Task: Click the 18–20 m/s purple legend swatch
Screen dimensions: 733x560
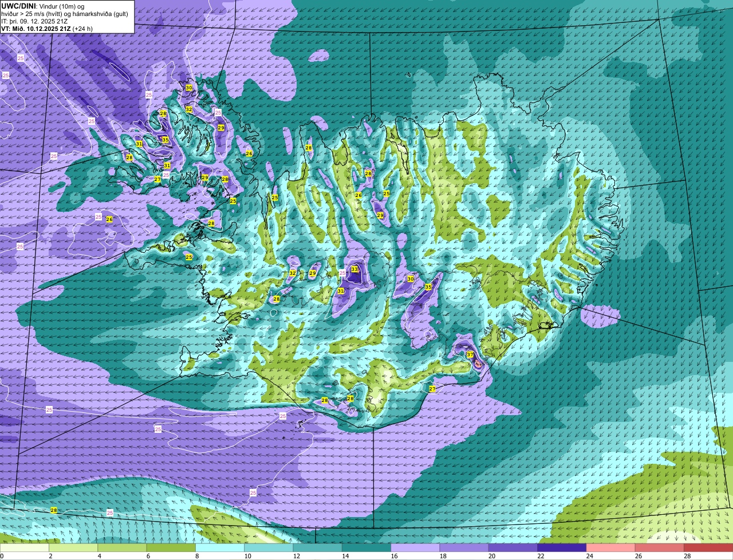Action: pyautogui.click(x=464, y=548)
